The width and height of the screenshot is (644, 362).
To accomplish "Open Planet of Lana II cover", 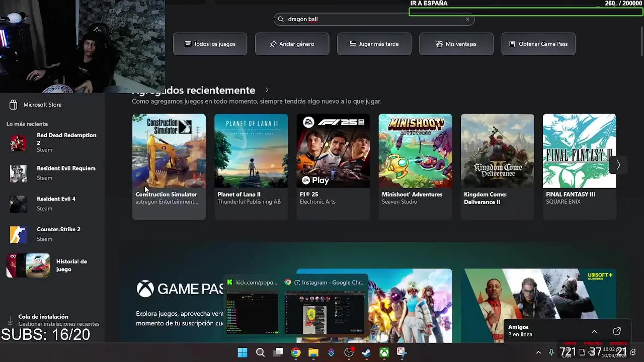I will point(251,151).
